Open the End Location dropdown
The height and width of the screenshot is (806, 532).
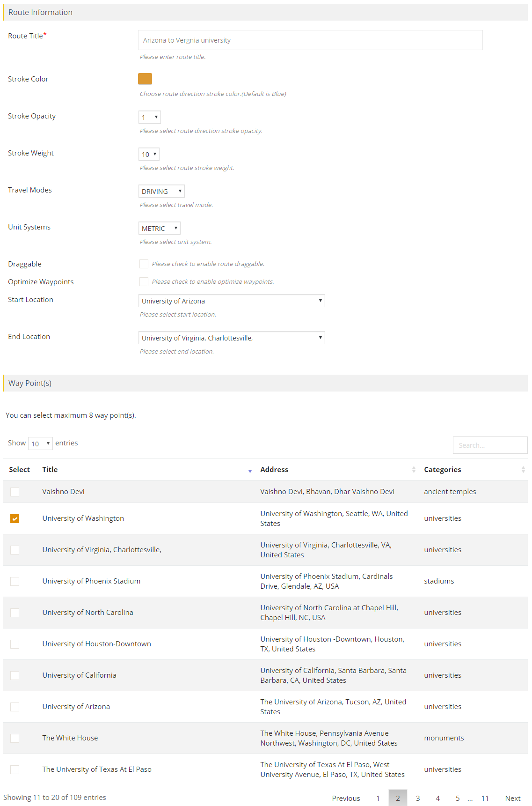click(232, 338)
